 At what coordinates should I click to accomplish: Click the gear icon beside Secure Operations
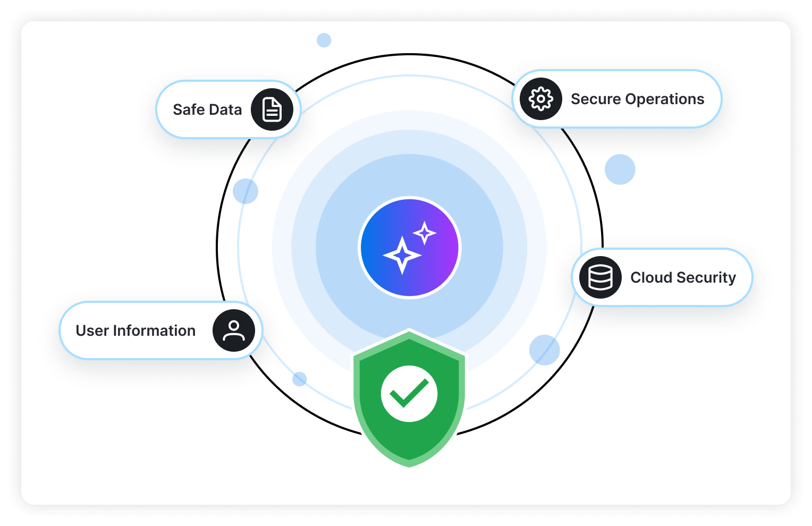[x=540, y=99]
